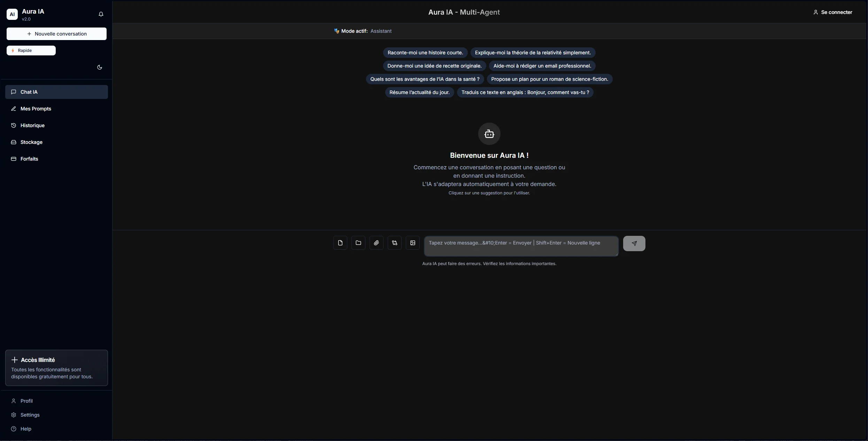Toggle the Rapide mode selector

pos(31,51)
